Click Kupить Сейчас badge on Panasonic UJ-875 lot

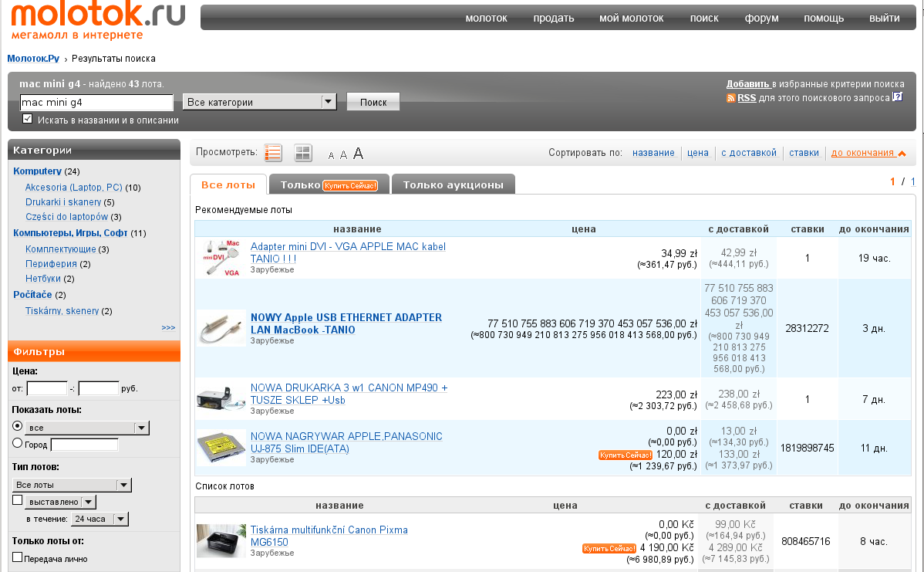tap(626, 455)
